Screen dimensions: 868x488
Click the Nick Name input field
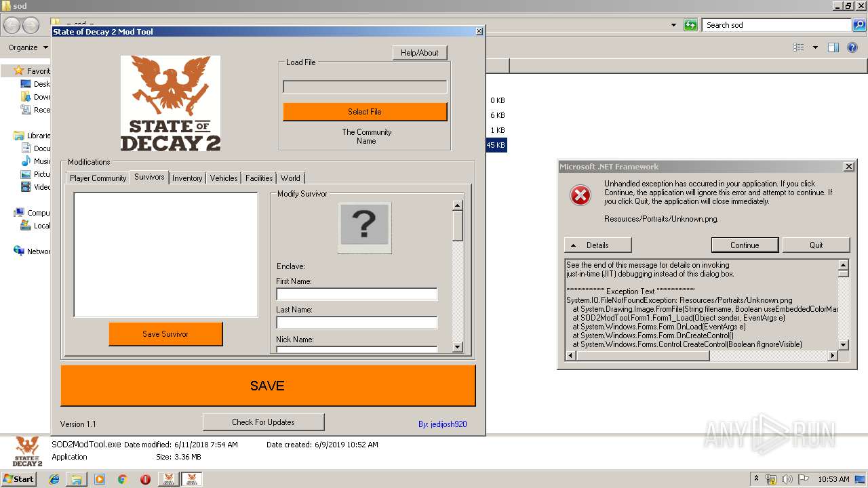[x=357, y=349]
